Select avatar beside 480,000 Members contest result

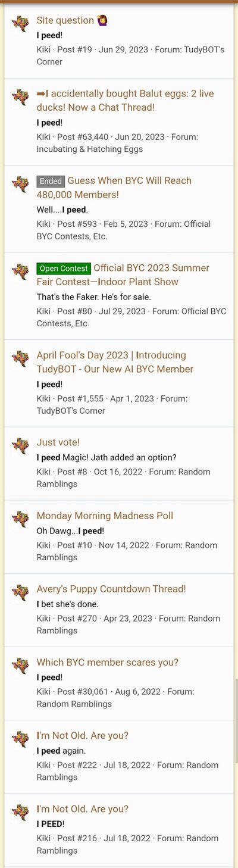pos(20,185)
